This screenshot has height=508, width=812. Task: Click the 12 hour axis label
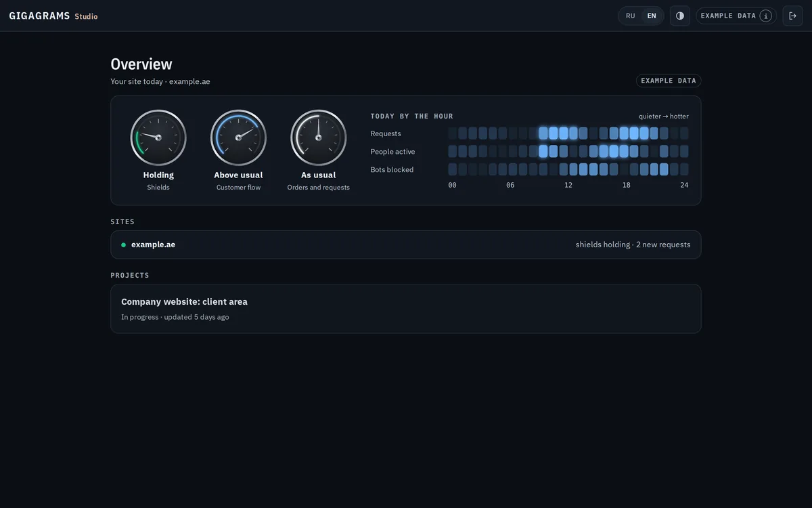point(568,185)
